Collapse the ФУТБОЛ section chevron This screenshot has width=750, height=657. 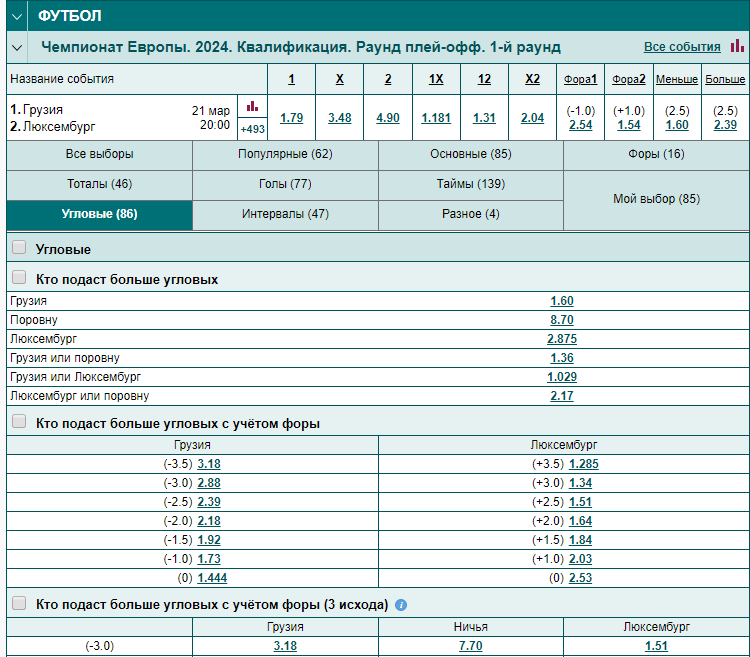(x=17, y=17)
